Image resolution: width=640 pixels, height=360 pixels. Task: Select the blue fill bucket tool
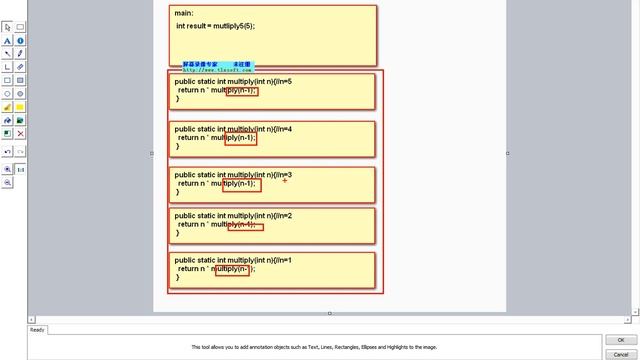tap(7, 120)
